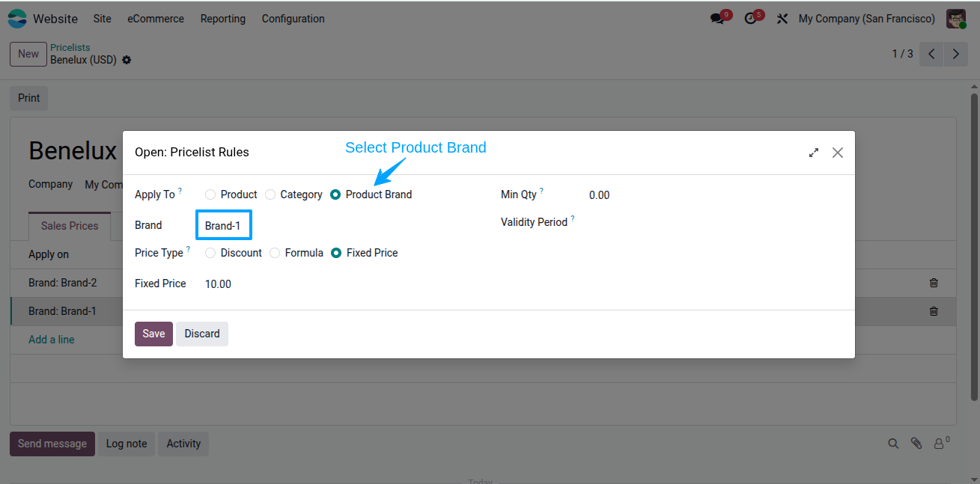Click the chatter search icon
Viewport: 980px width, 484px height.
(893, 444)
